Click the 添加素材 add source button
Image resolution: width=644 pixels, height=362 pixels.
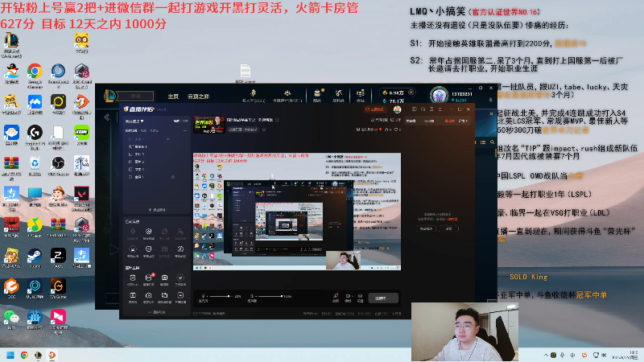pyautogui.click(x=157, y=210)
